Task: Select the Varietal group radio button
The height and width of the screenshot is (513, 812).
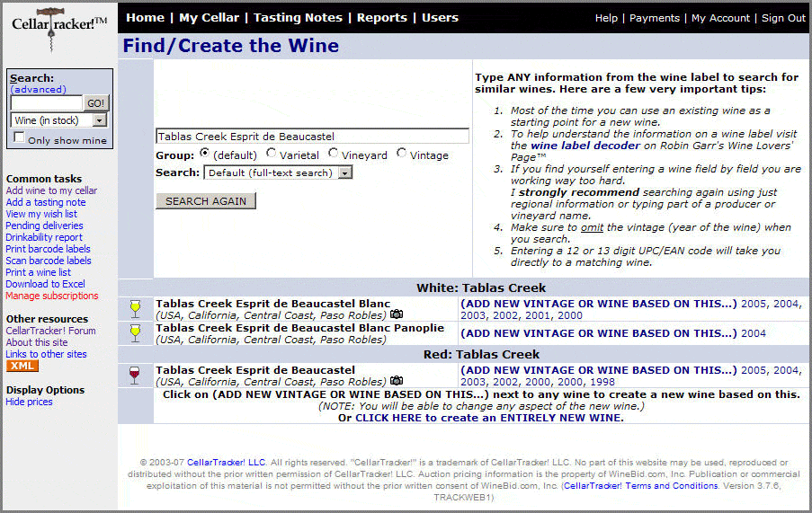Action: pyautogui.click(x=271, y=153)
